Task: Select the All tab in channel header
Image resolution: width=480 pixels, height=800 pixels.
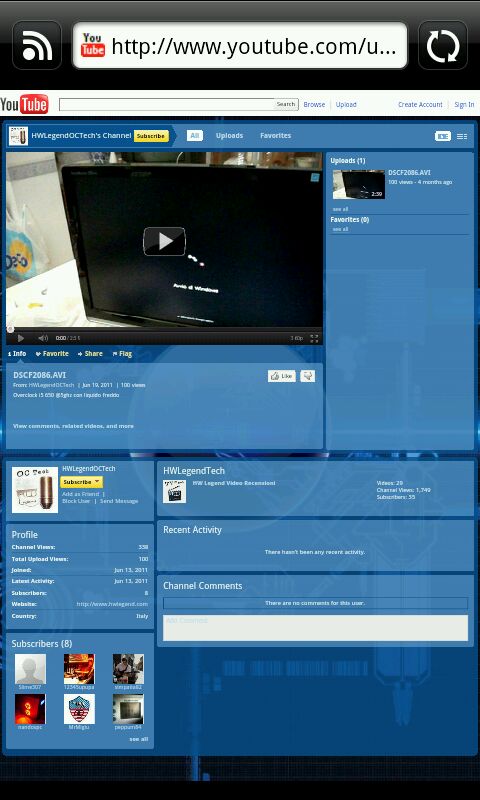Action: [x=195, y=136]
